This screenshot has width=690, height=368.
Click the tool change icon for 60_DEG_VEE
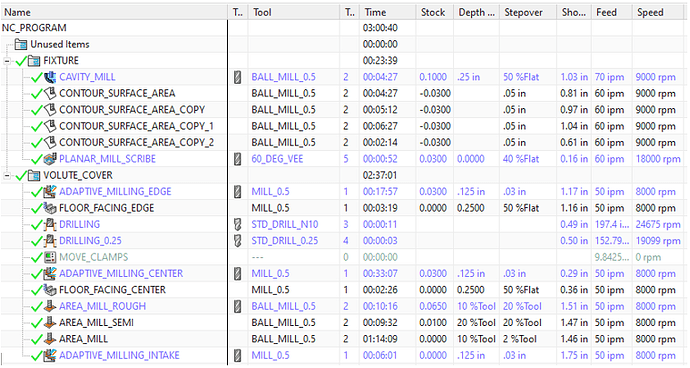pos(238,159)
